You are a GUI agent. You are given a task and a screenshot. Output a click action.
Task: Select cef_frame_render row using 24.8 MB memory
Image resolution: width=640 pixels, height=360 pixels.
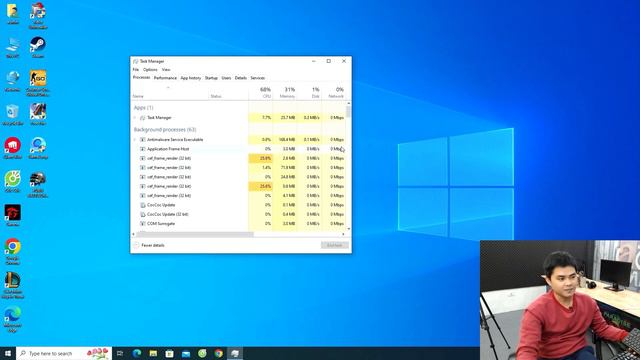239,177
